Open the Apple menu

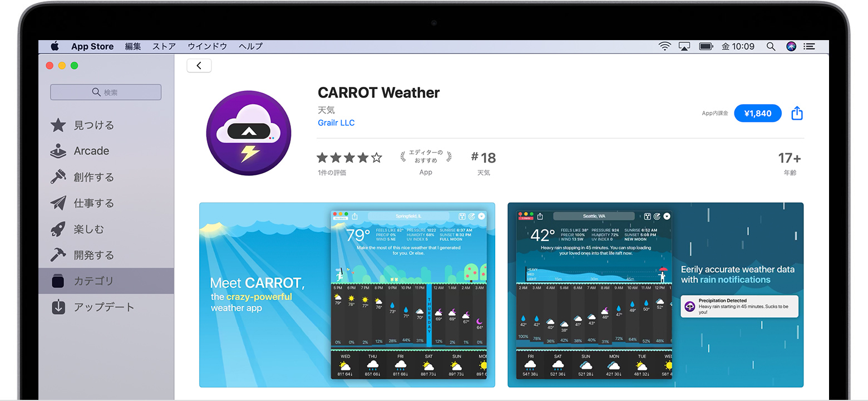(x=55, y=46)
